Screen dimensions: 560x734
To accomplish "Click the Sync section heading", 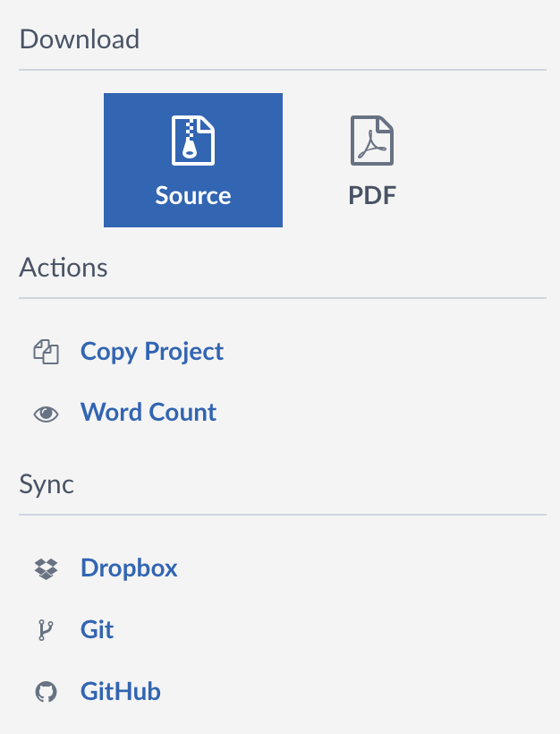I will pyautogui.click(x=47, y=484).
